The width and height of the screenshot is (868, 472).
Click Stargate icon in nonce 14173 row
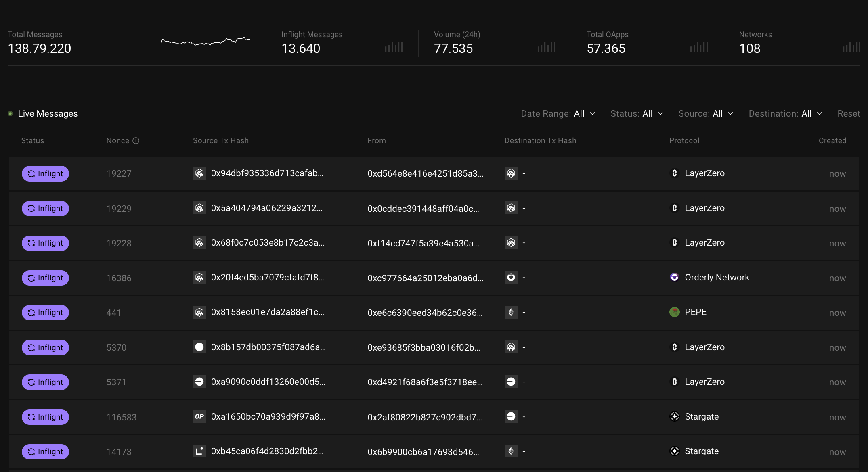[674, 451]
